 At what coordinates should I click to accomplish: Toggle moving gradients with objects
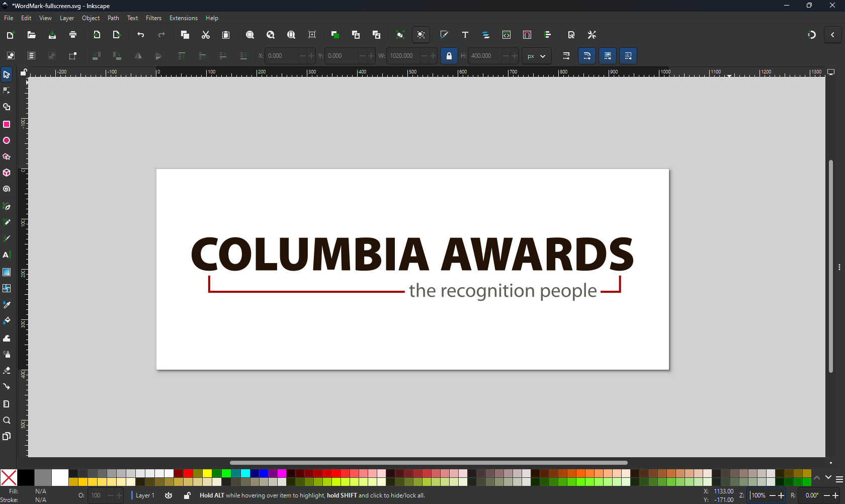(608, 56)
